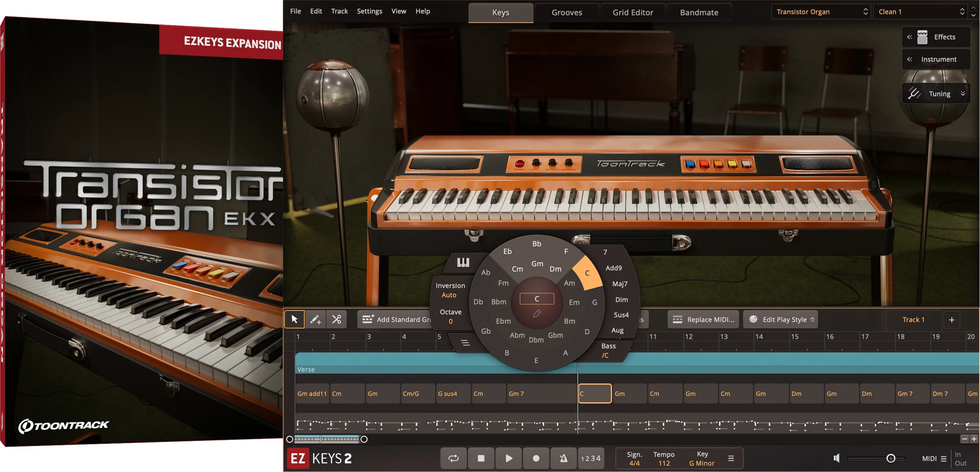The image size is (980, 472).
Task: Select the scissors cut tool
Action: coord(336,320)
